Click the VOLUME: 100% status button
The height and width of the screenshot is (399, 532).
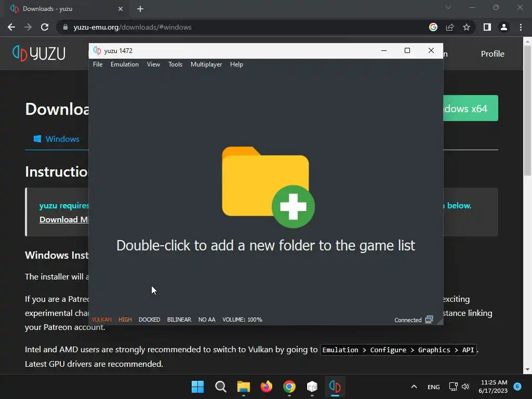[242, 320]
